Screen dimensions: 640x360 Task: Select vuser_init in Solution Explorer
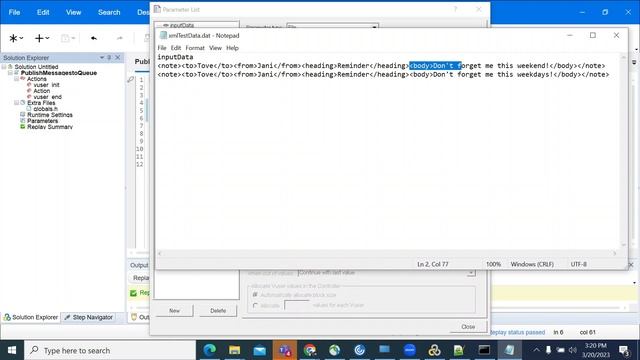pyautogui.click(x=47, y=85)
